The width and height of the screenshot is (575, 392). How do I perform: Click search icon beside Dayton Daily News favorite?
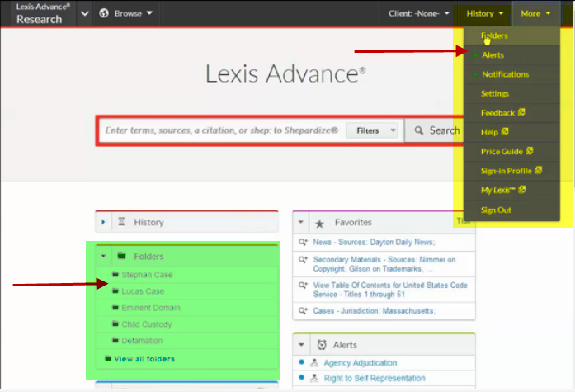[303, 242]
